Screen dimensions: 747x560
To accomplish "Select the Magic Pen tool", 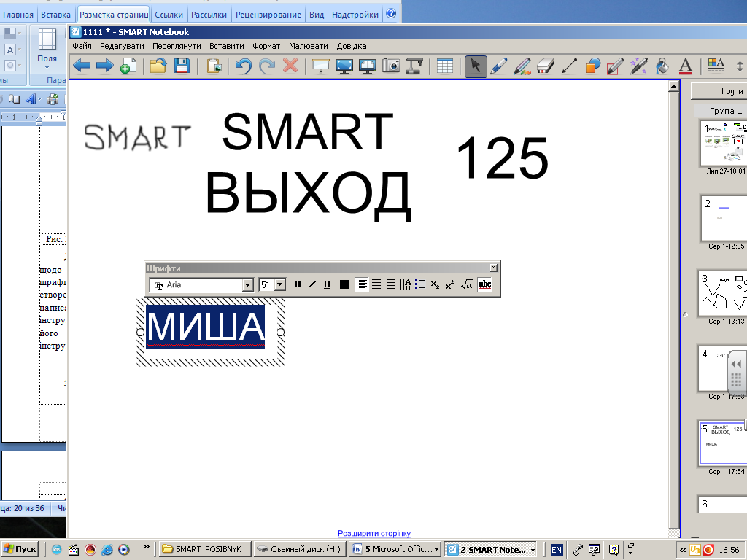I will click(639, 66).
